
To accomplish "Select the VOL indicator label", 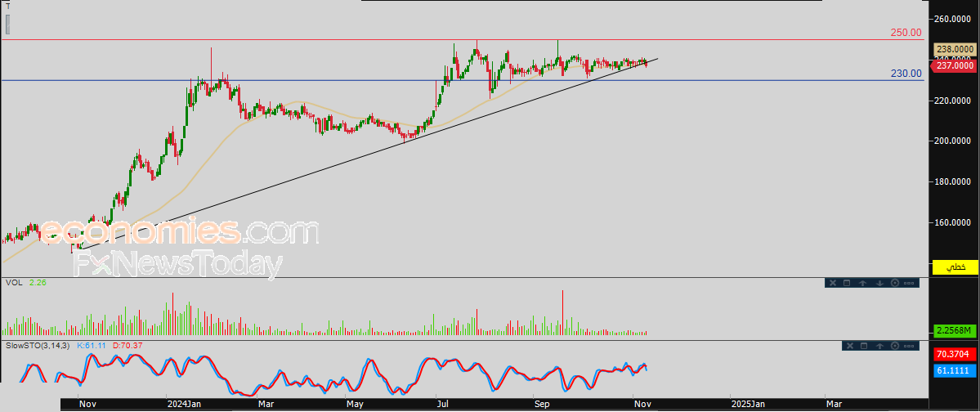I will pos(13,283).
